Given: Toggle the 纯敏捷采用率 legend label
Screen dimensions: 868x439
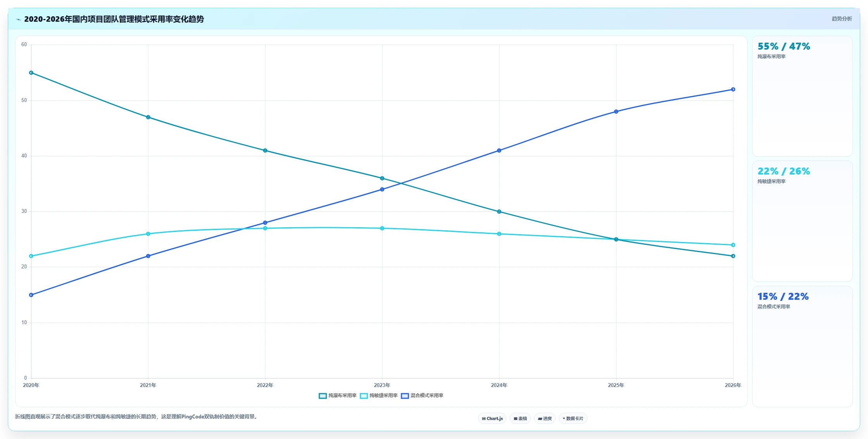Looking at the screenshot, I should [x=384, y=396].
